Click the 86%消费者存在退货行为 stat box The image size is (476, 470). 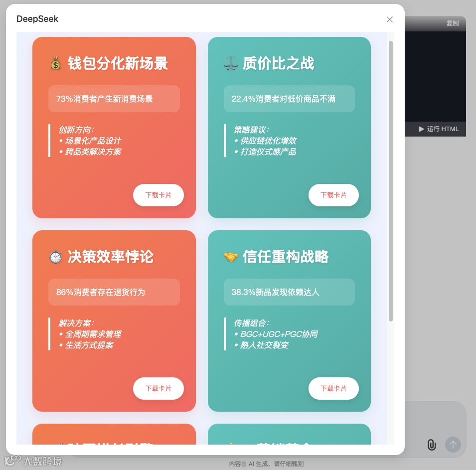(114, 292)
